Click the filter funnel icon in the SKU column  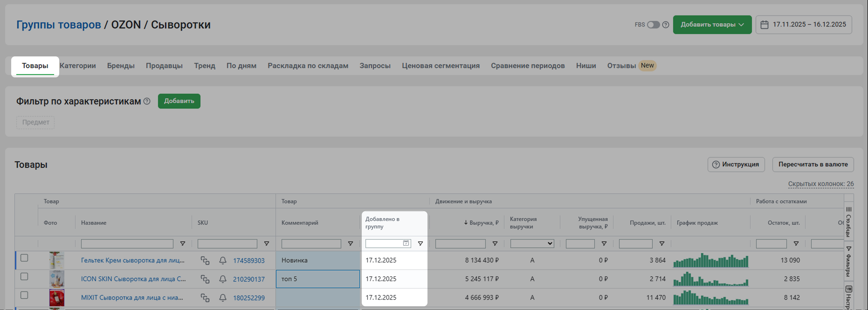[266, 244]
